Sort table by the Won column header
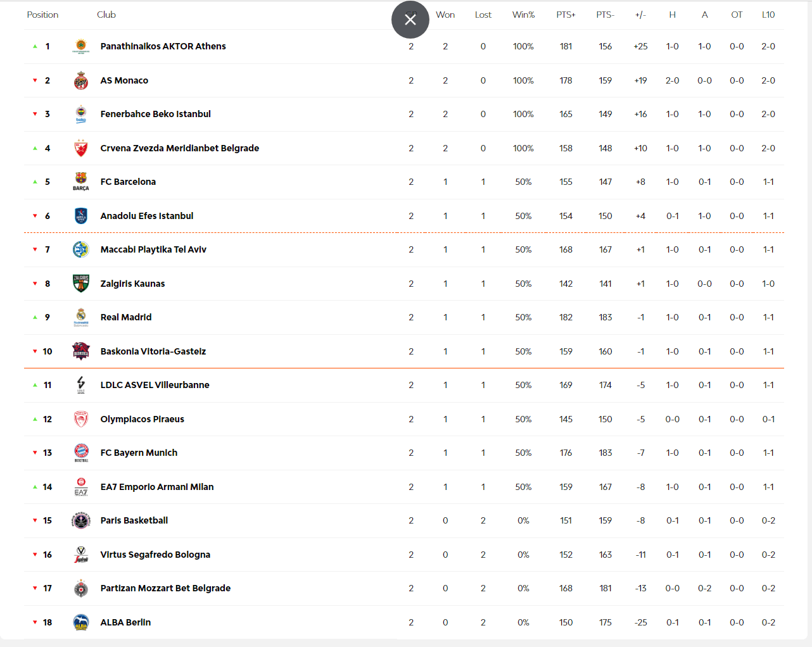The height and width of the screenshot is (647, 812). point(445,15)
